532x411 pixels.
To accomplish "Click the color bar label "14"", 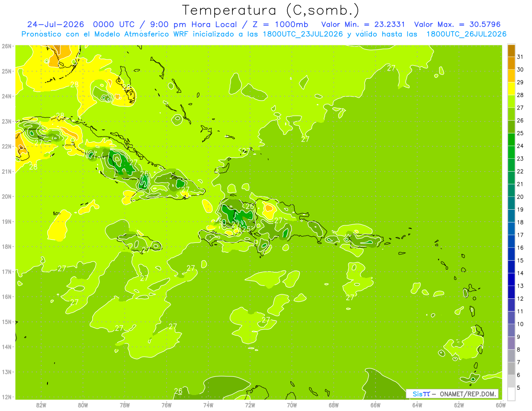I will pos(520,273).
